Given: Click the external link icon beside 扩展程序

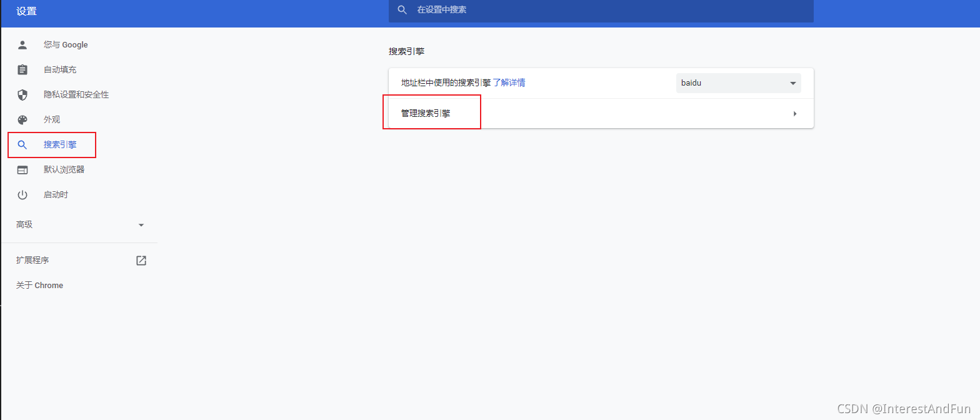Looking at the screenshot, I should tap(141, 261).
